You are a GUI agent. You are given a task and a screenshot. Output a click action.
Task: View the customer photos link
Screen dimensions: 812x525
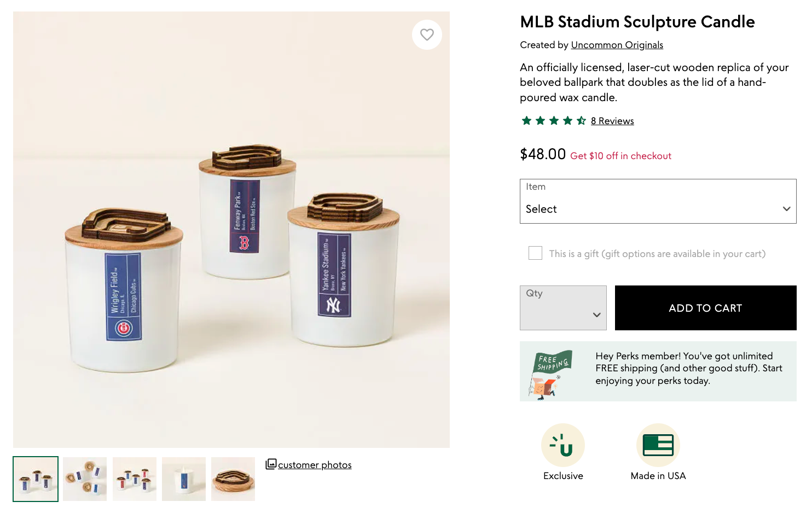pos(315,465)
